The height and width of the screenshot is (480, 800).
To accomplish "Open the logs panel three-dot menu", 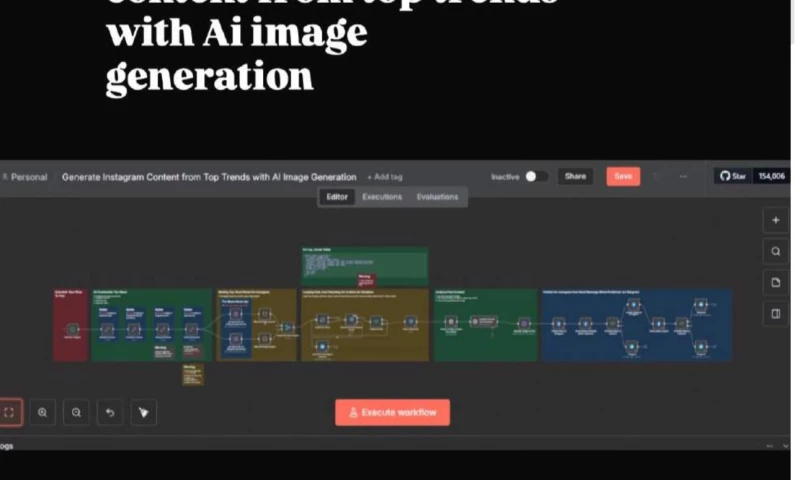I will (769, 446).
